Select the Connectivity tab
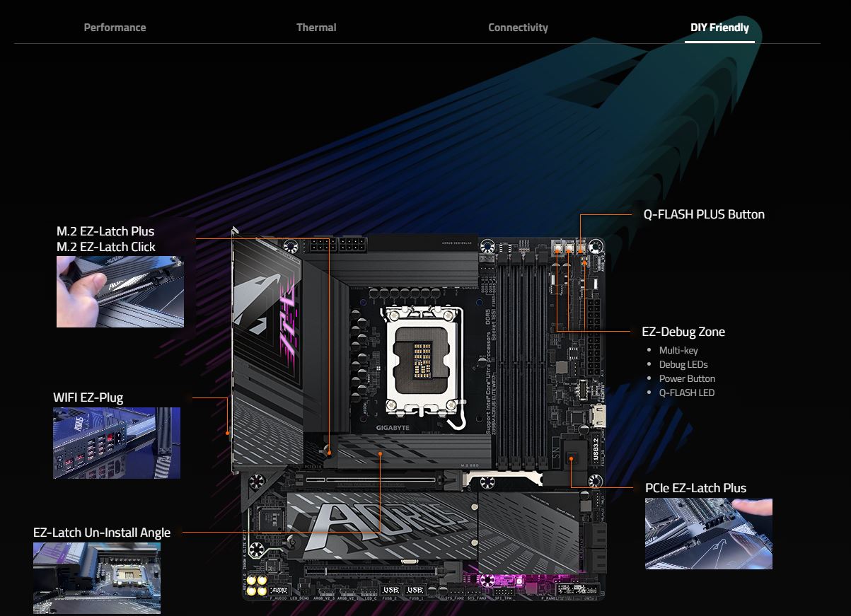 click(518, 28)
